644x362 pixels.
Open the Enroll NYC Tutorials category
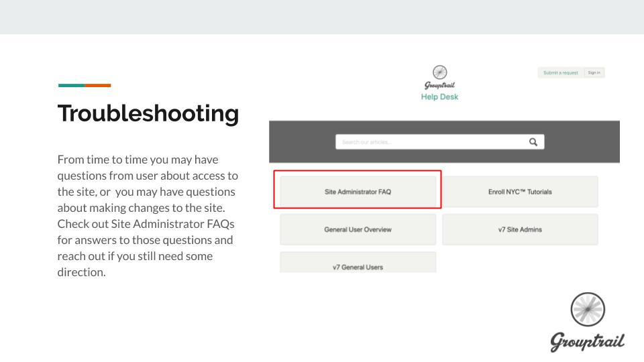click(x=520, y=192)
